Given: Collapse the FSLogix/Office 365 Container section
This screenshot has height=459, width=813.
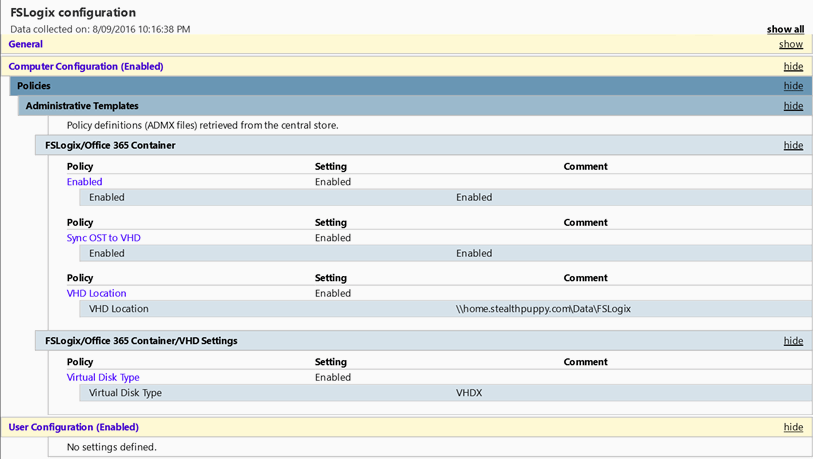Looking at the screenshot, I should pyautogui.click(x=793, y=145).
